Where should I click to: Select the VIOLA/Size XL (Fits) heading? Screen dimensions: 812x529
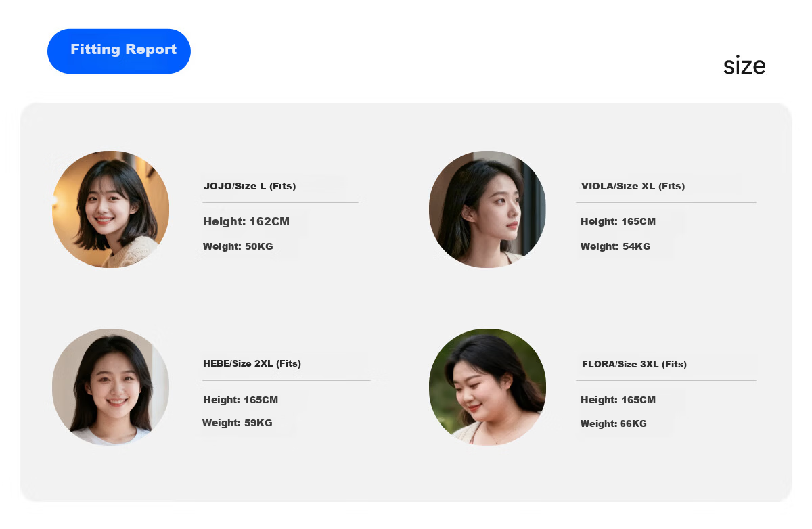633,186
